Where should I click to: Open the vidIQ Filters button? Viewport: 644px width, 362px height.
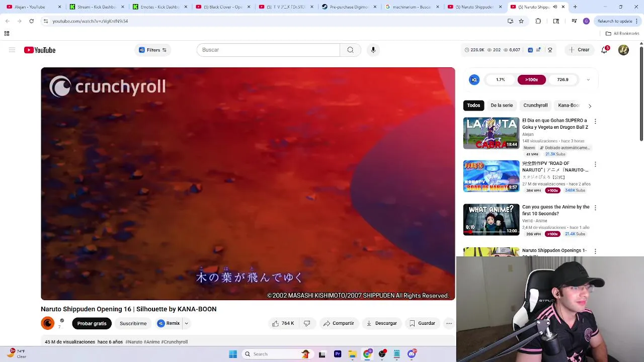(152, 50)
